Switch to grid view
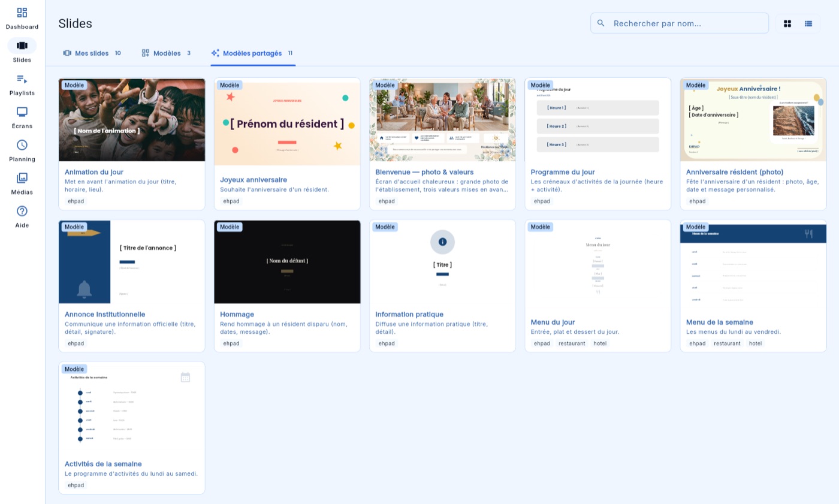This screenshot has width=839, height=504. [787, 23]
